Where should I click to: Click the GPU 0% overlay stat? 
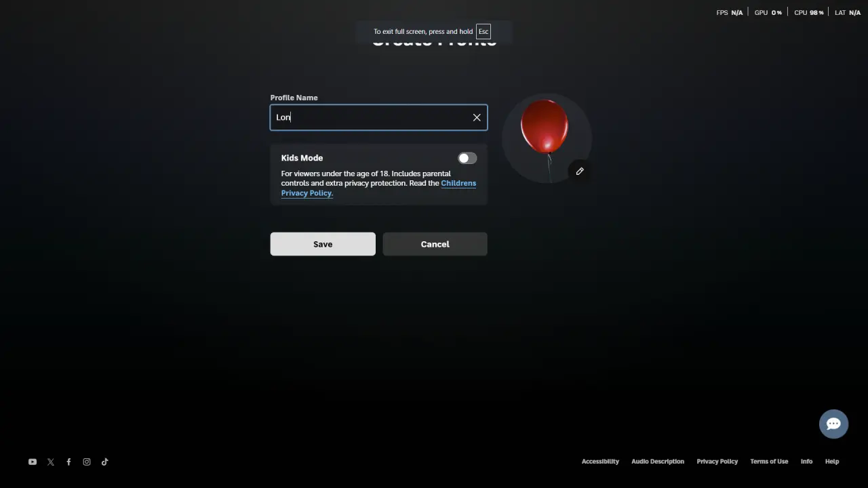[768, 13]
